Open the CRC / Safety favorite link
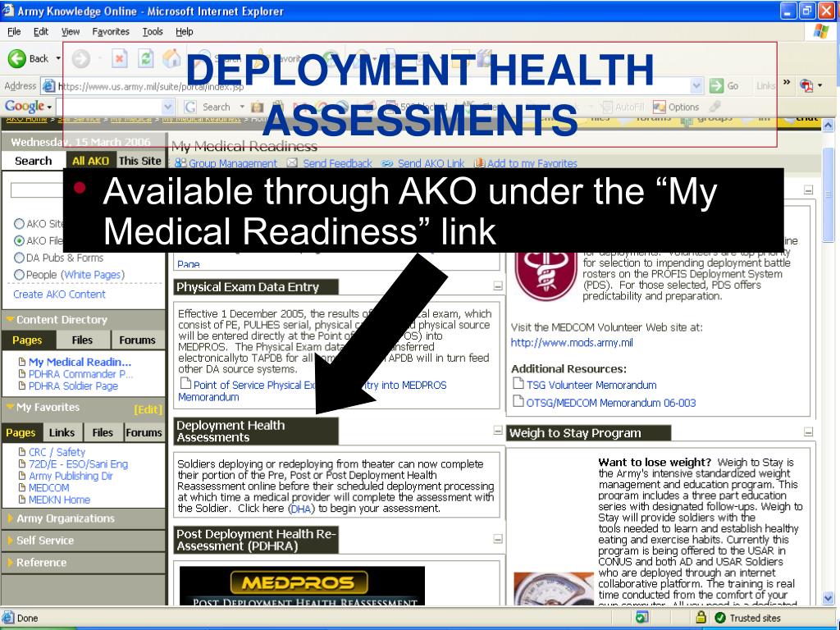 pos(57,452)
